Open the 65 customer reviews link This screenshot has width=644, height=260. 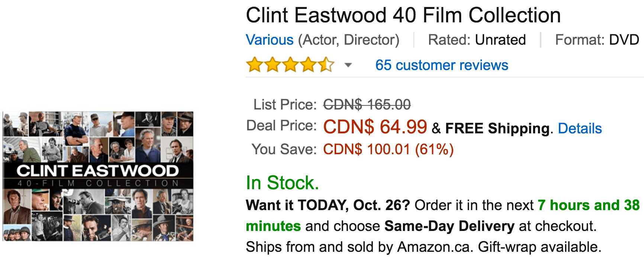[442, 65]
